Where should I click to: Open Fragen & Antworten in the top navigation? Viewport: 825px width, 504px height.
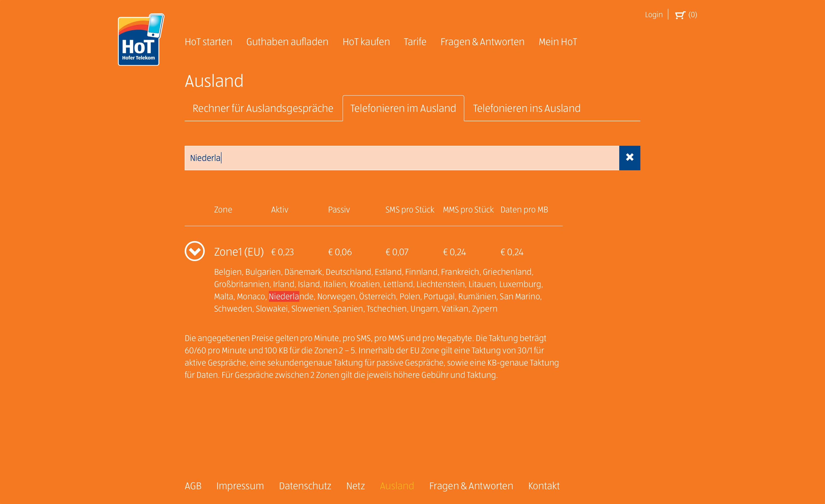(x=482, y=42)
